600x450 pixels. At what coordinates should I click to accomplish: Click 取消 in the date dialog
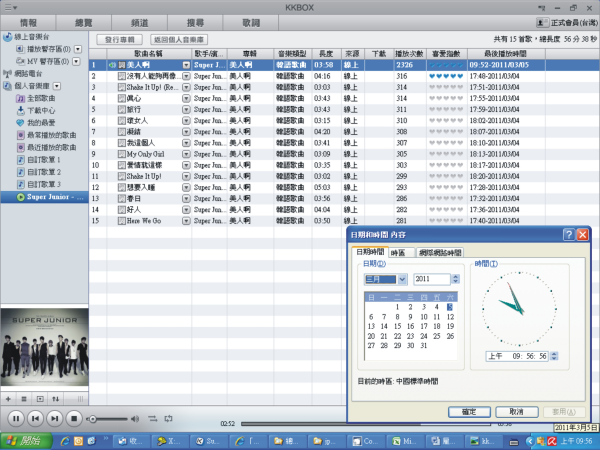coord(516,411)
